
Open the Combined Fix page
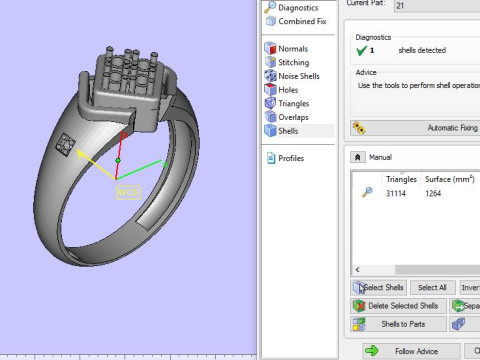(x=296, y=21)
